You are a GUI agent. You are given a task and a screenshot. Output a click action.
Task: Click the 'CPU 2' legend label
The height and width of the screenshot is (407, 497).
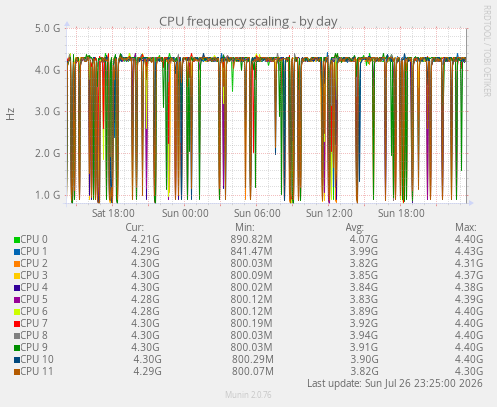(34, 263)
